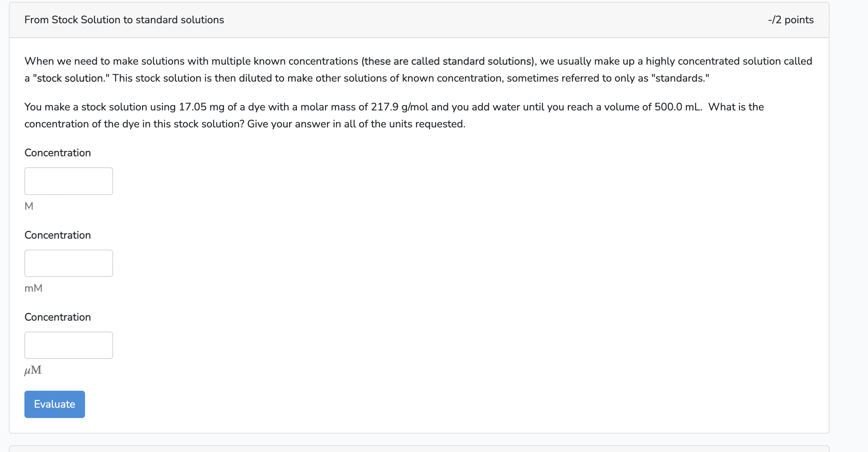The width and height of the screenshot is (868, 452).
Task: Click inside the µM concentration input field
Action: coord(69,345)
